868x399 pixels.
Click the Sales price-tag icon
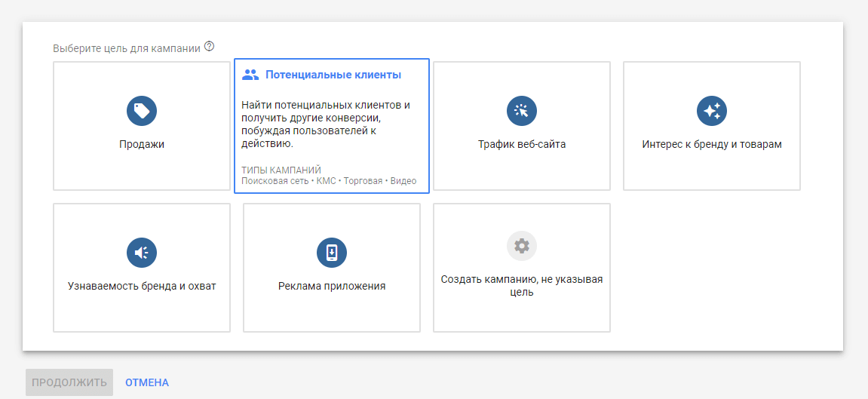click(x=142, y=111)
